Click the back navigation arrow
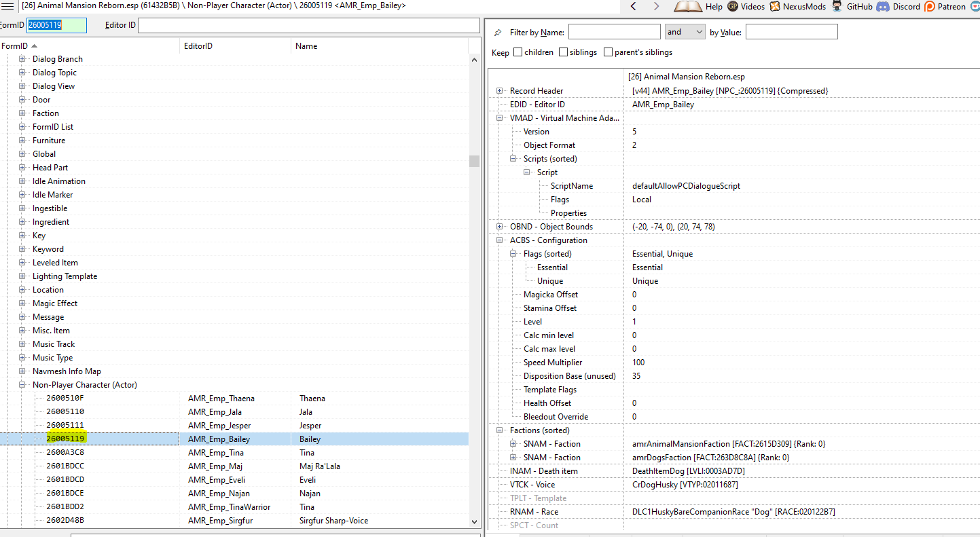The height and width of the screenshot is (537, 980). pyautogui.click(x=633, y=6)
